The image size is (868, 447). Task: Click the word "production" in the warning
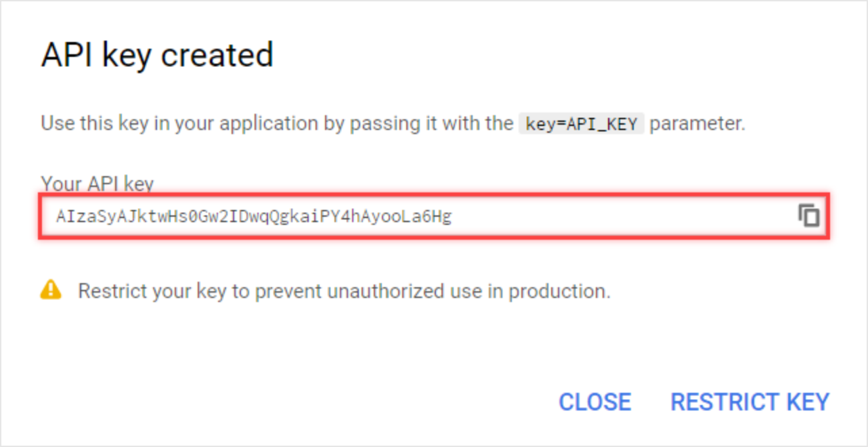[559, 292]
